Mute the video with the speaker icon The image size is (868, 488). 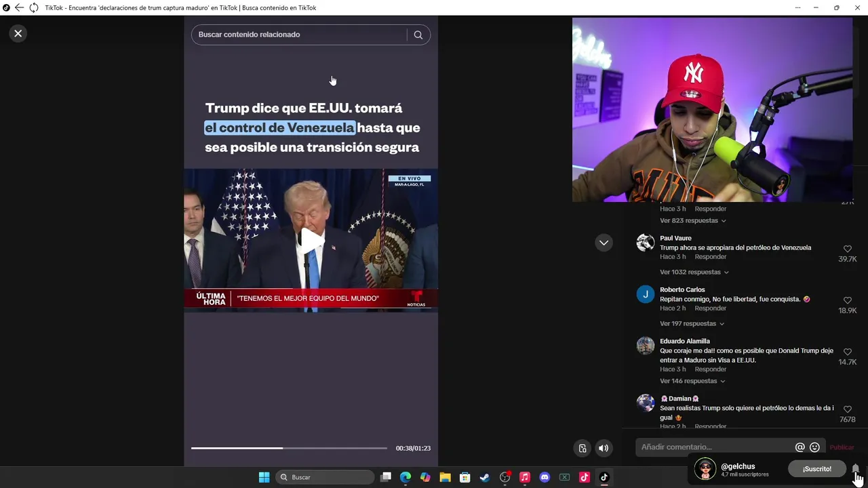[604, 448]
